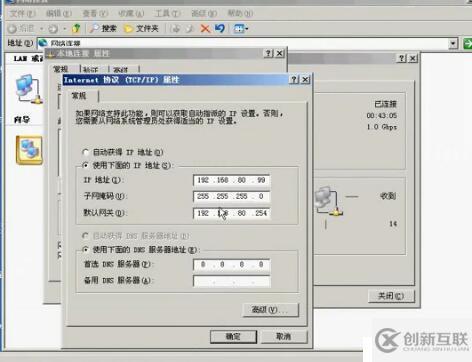Open the File menu
This screenshot has width=472, height=362.
(x=23, y=13)
